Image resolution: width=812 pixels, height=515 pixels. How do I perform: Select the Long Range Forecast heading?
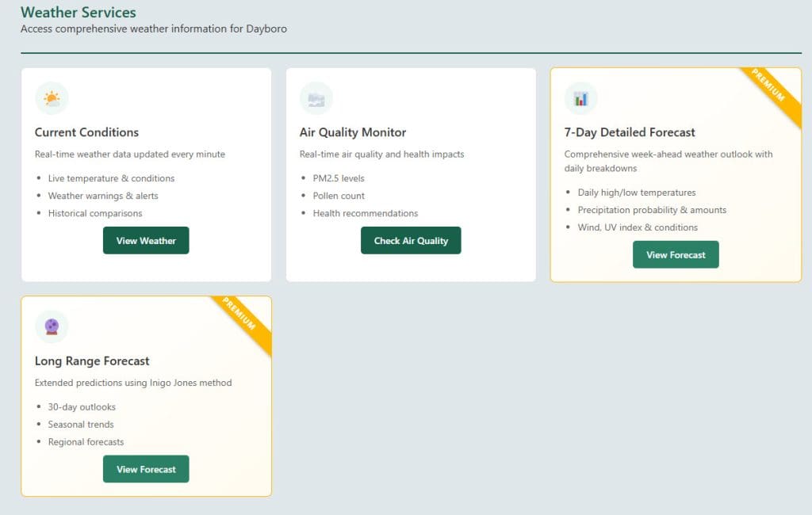click(x=92, y=360)
